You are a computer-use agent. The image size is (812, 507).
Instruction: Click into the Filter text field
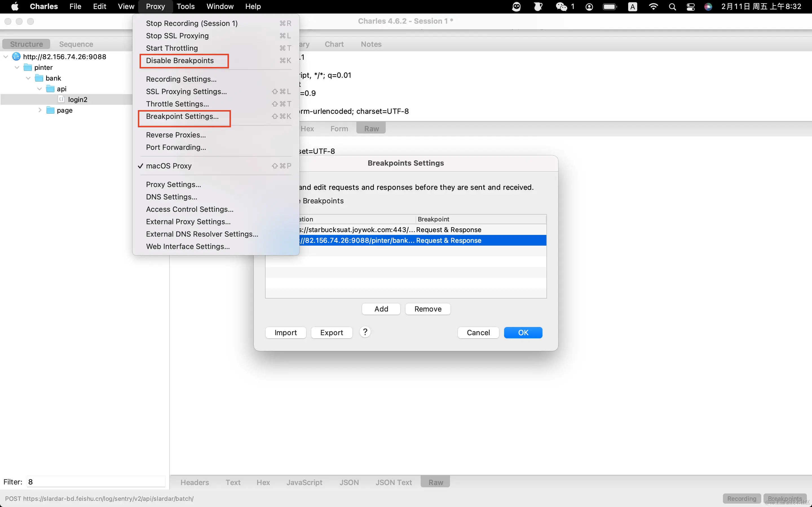click(x=96, y=482)
